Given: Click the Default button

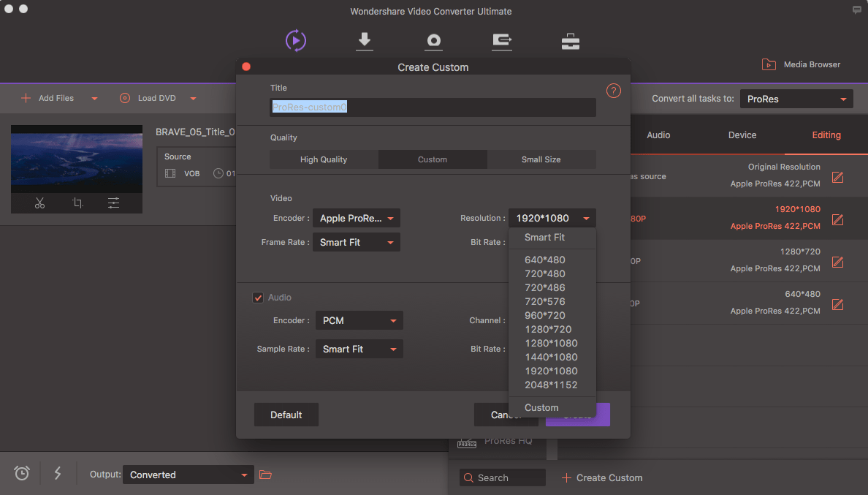Looking at the screenshot, I should [286, 415].
